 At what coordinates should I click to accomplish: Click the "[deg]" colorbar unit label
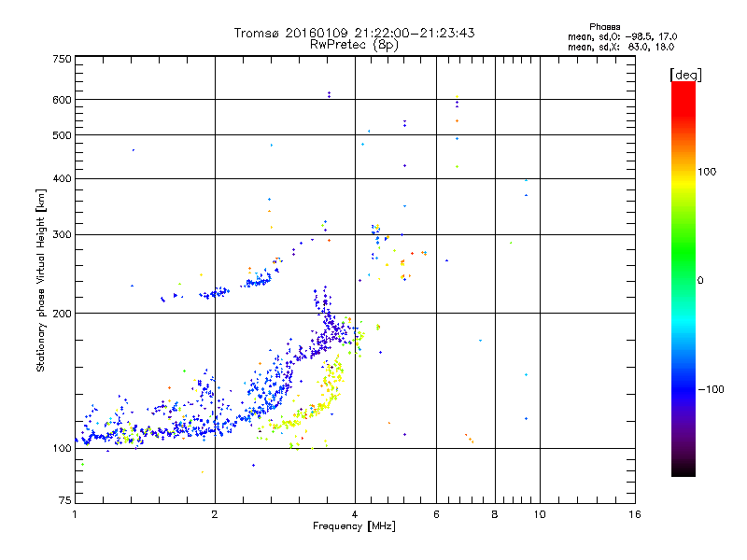685,75
